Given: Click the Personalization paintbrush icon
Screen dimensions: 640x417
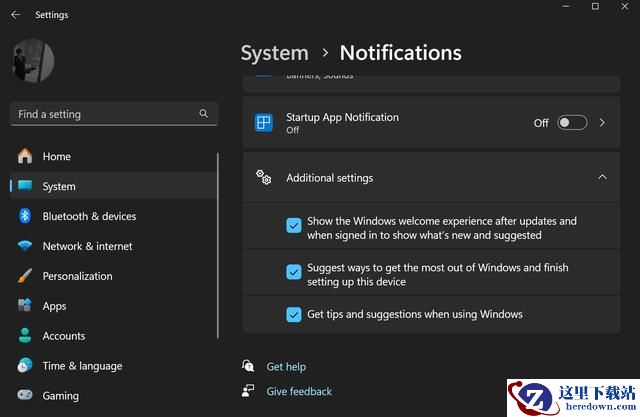Looking at the screenshot, I should [25, 276].
